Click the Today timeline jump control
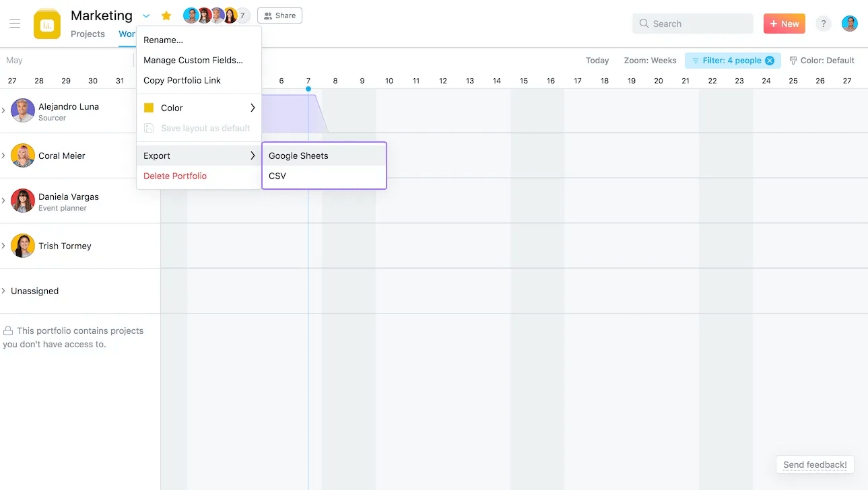The height and width of the screenshot is (490, 868). [x=597, y=60]
